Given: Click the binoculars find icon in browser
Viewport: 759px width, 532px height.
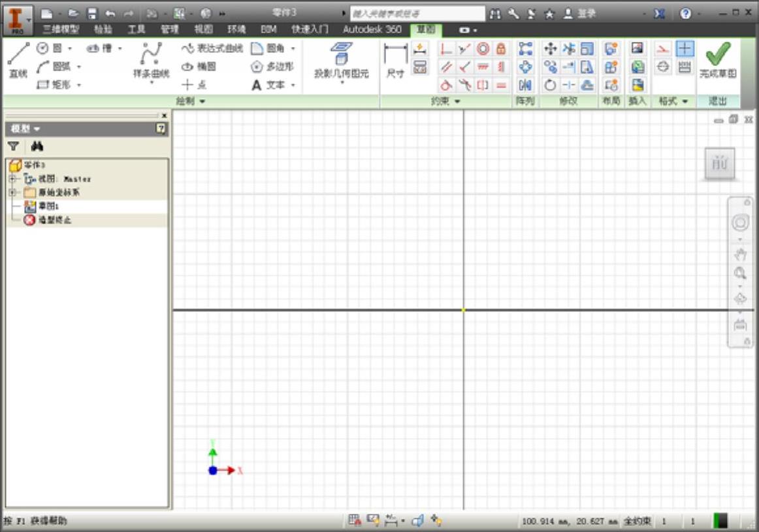Looking at the screenshot, I should (37, 146).
